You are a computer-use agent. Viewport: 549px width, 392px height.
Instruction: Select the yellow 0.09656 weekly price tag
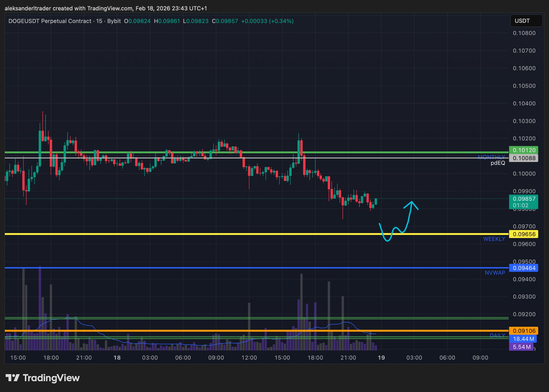click(523, 234)
